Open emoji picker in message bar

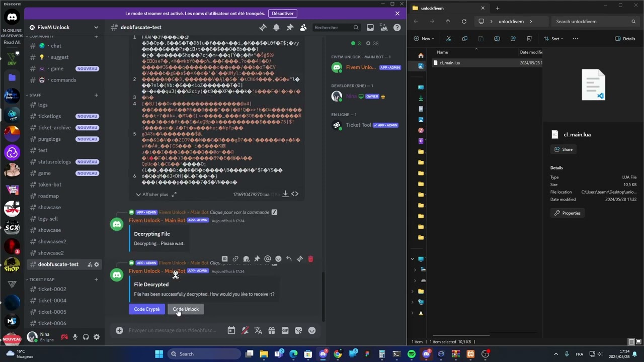(312, 330)
